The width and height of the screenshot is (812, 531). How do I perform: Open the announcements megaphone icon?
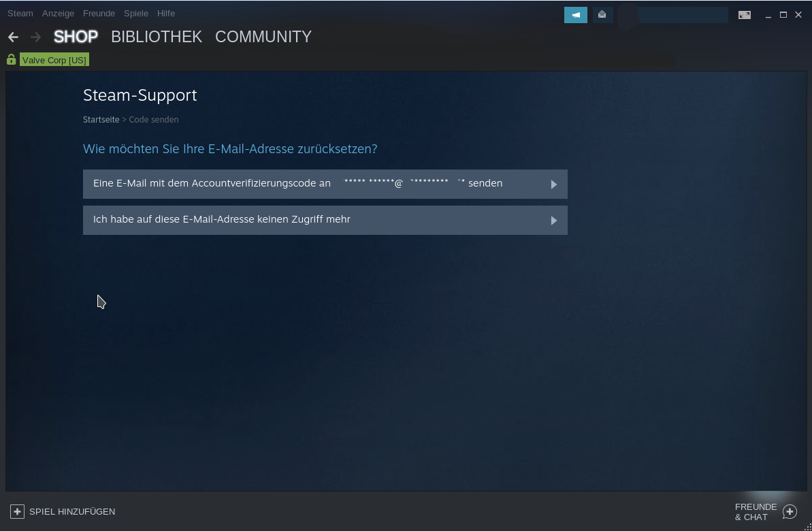(575, 15)
